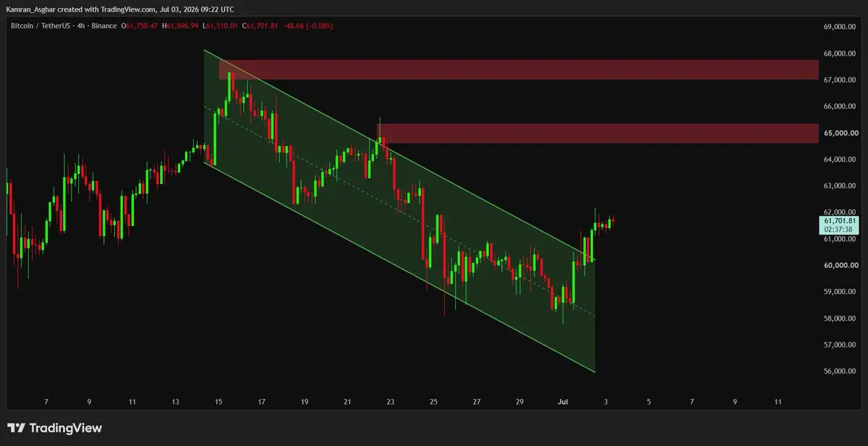Screen dimensions: 868x446
Task: Click the date label 27 on time axis
Action: pos(477,401)
